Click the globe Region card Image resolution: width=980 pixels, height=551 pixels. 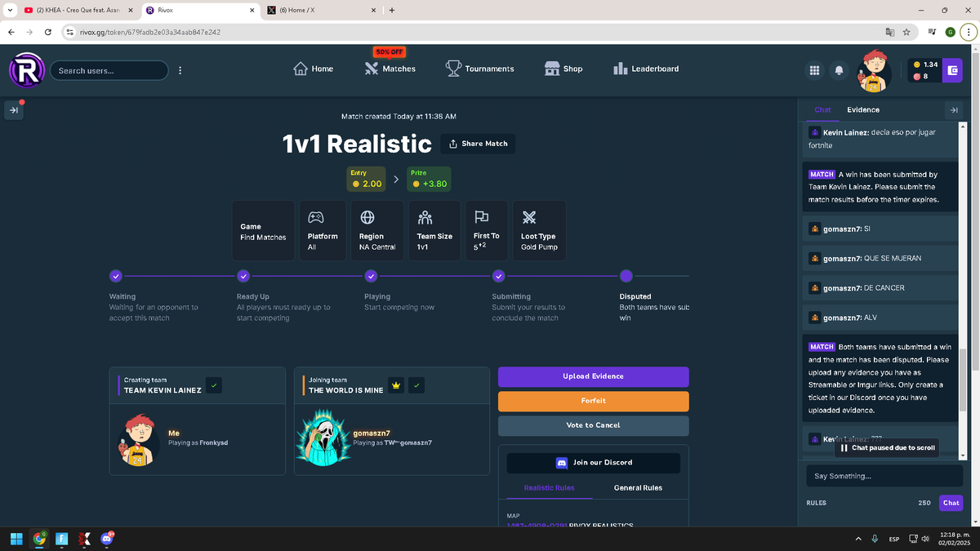[377, 230]
